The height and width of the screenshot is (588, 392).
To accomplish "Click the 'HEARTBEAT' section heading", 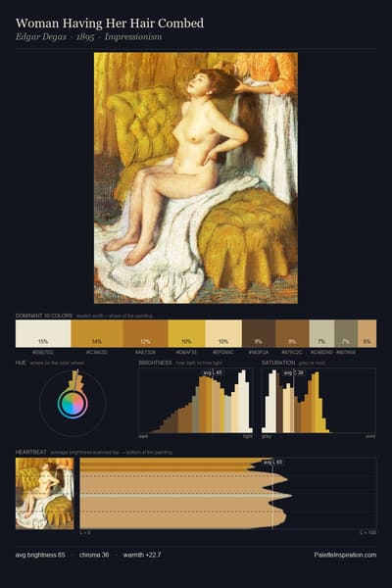I will (30, 452).
